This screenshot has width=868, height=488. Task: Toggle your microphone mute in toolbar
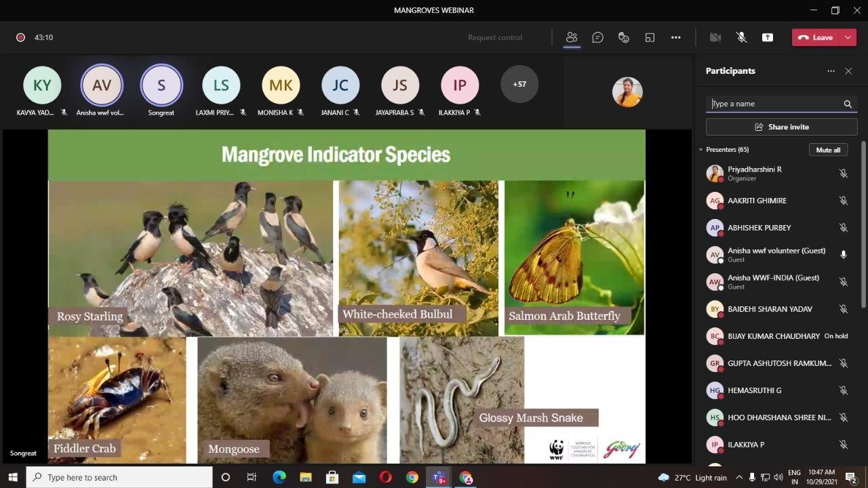point(741,37)
